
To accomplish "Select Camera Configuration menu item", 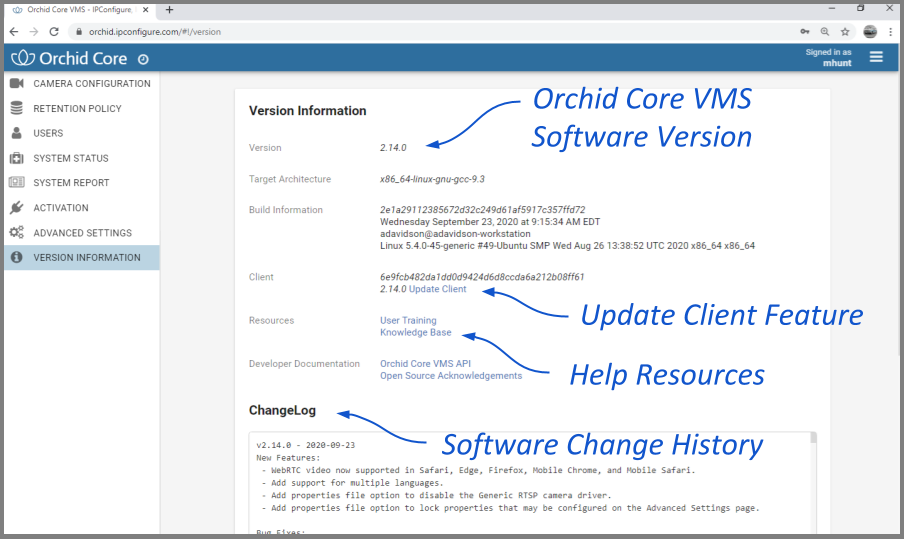I will tap(82, 84).
